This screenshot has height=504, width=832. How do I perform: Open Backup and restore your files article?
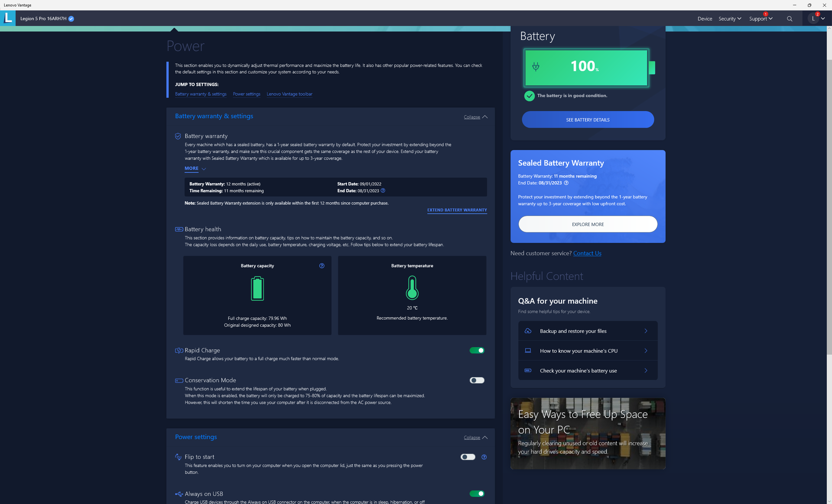pos(588,331)
